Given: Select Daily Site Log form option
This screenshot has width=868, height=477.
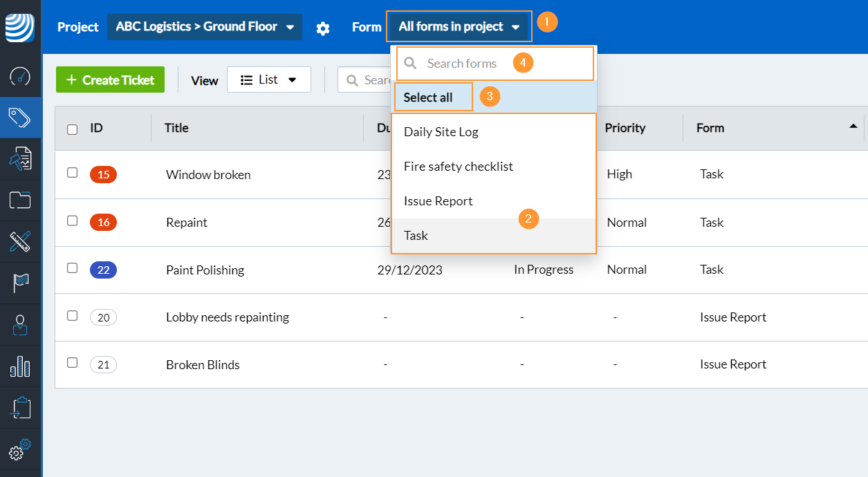Looking at the screenshot, I should 441,132.
